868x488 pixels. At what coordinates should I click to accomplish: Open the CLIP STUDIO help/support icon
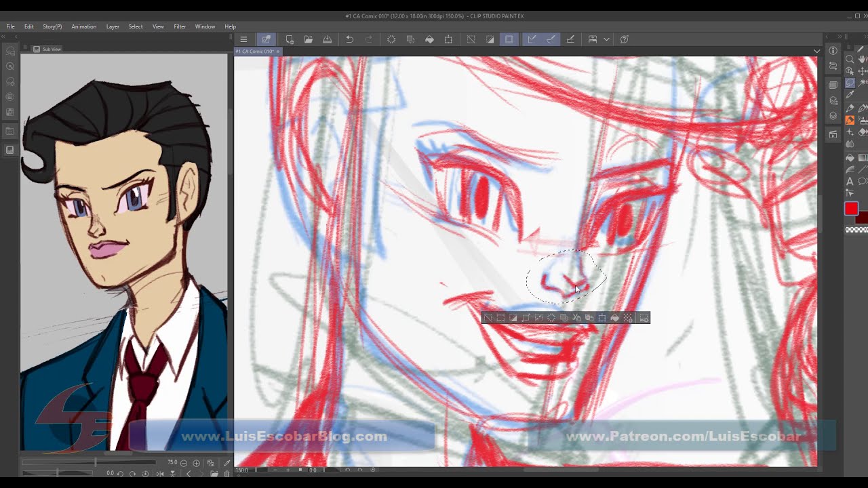(625, 39)
